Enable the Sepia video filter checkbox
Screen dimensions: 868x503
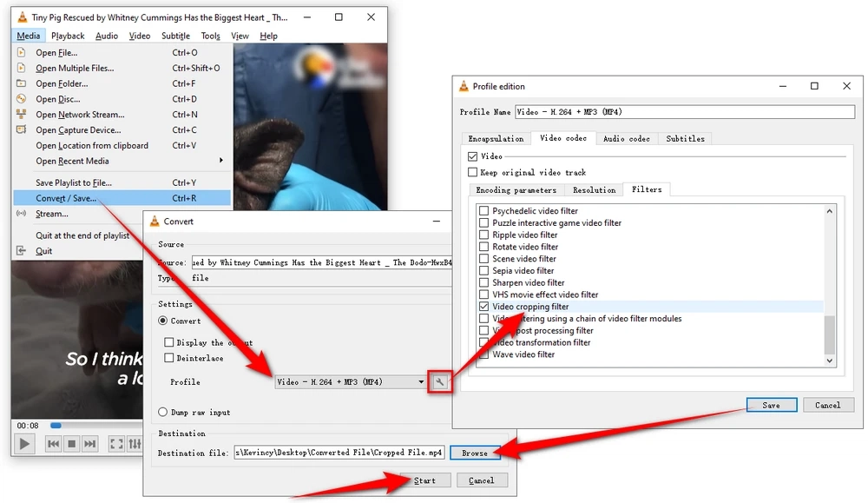[x=483, y=271]
